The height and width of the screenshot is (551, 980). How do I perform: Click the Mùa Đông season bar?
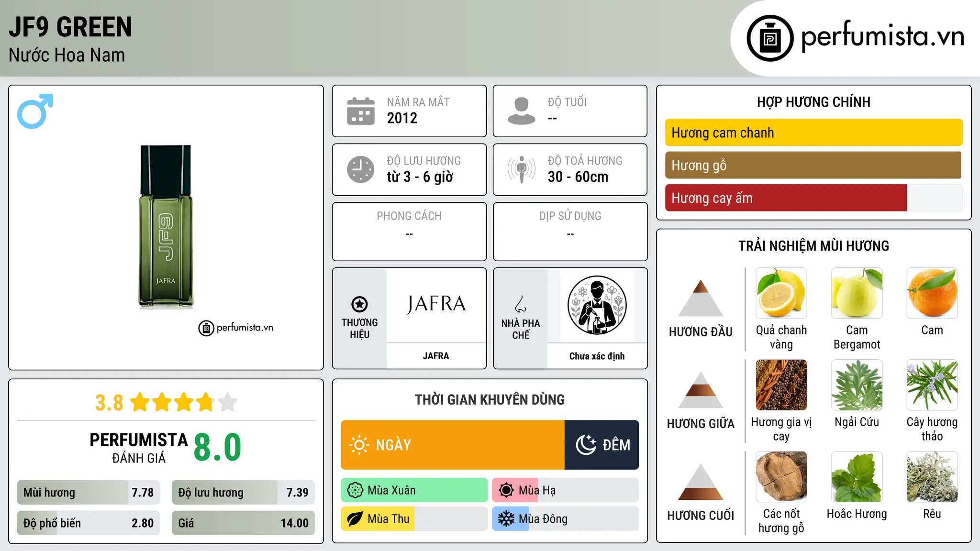point(566,519)
